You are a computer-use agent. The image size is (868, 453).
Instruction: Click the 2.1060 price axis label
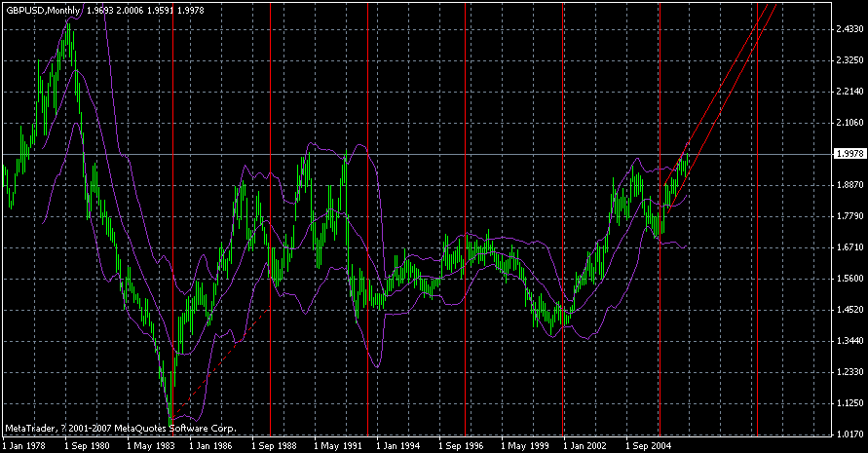(850, 123)
